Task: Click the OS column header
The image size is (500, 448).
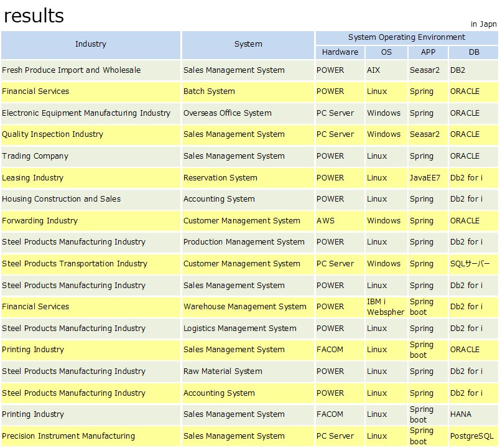Action: [x=386, y=52]
